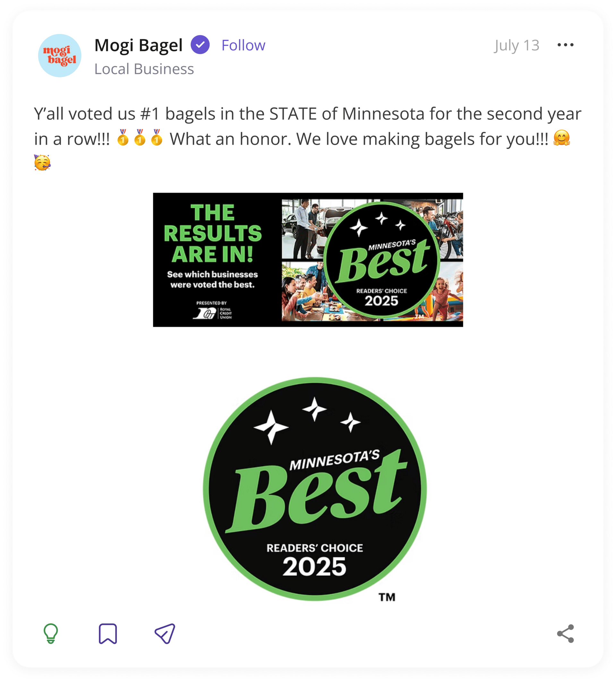Open the large Minnesota's Best badge image
This screenshot has width=616, height=682.
click(x=315, y=489)
